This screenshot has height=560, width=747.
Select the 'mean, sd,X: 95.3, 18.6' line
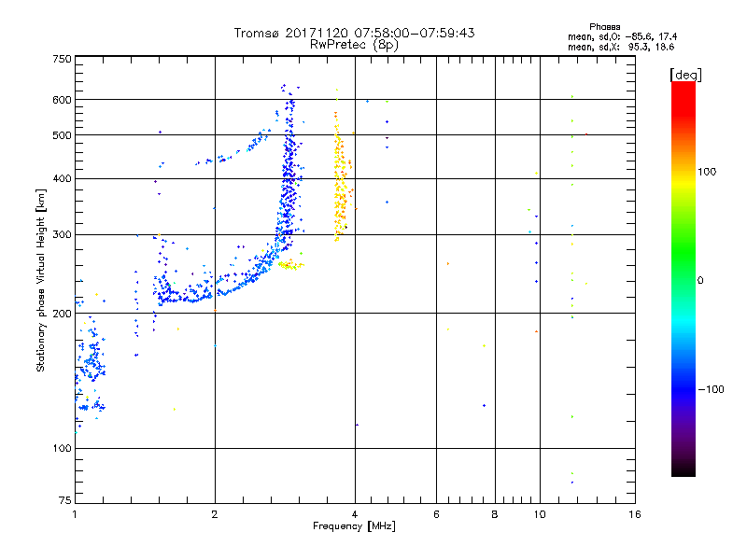click(621, 47)
